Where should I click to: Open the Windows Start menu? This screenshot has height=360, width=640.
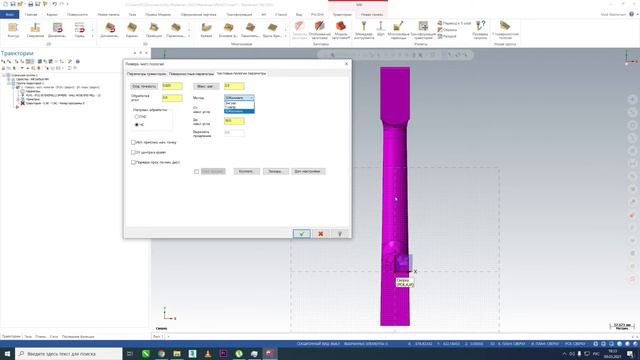pyautogui.click(x=7, y=353)
